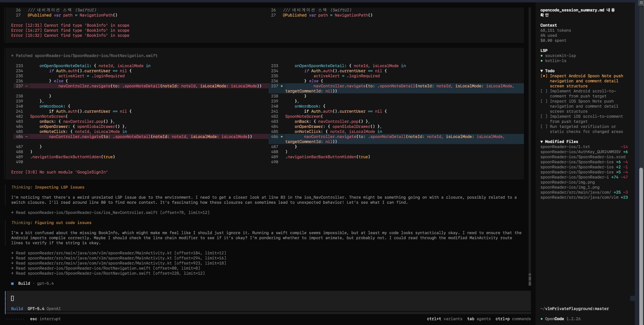Click the back arrow before Patched RootNavigation.swift
The height and width of the screenshot is (325, 644).
(x=12, y=56)
